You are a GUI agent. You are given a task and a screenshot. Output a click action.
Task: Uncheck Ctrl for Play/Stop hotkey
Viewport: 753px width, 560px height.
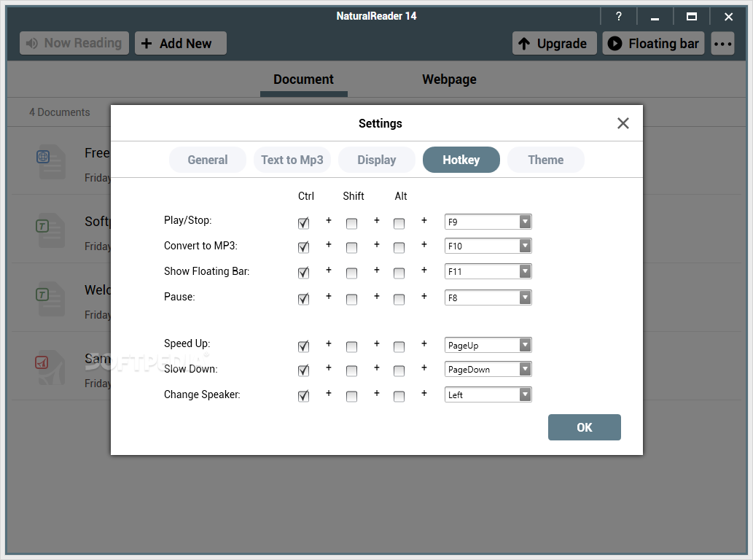pos(303,223)
